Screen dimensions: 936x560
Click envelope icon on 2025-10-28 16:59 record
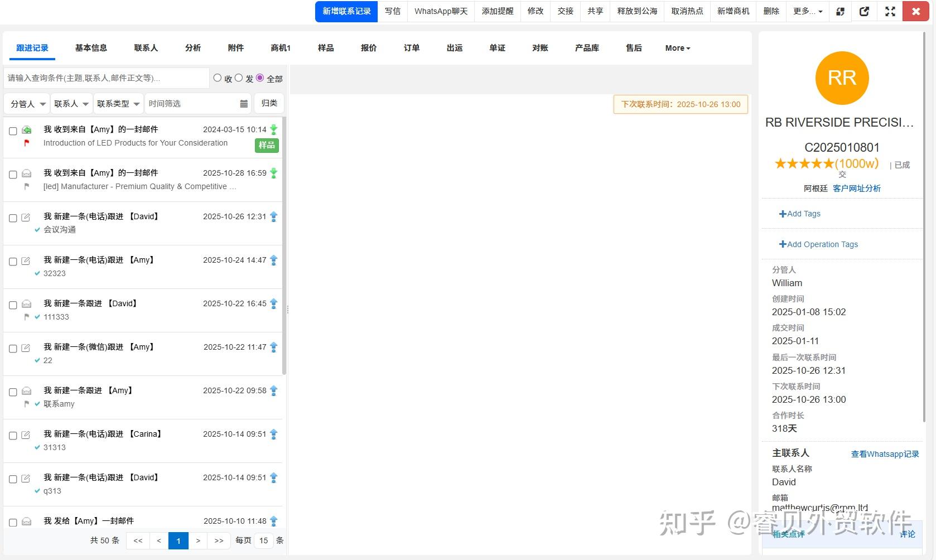(x=26, y=173)
